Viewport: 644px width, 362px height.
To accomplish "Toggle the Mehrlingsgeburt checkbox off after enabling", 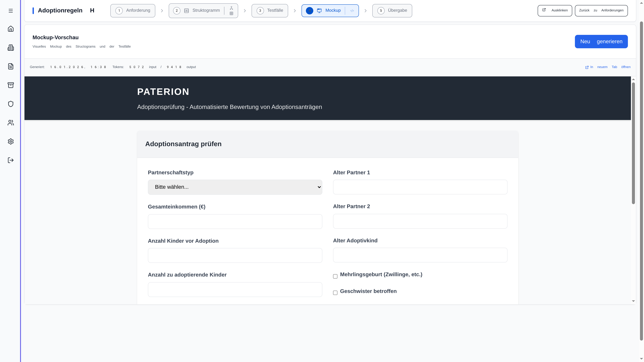I will pyautogui.click(x=335, y=276).
